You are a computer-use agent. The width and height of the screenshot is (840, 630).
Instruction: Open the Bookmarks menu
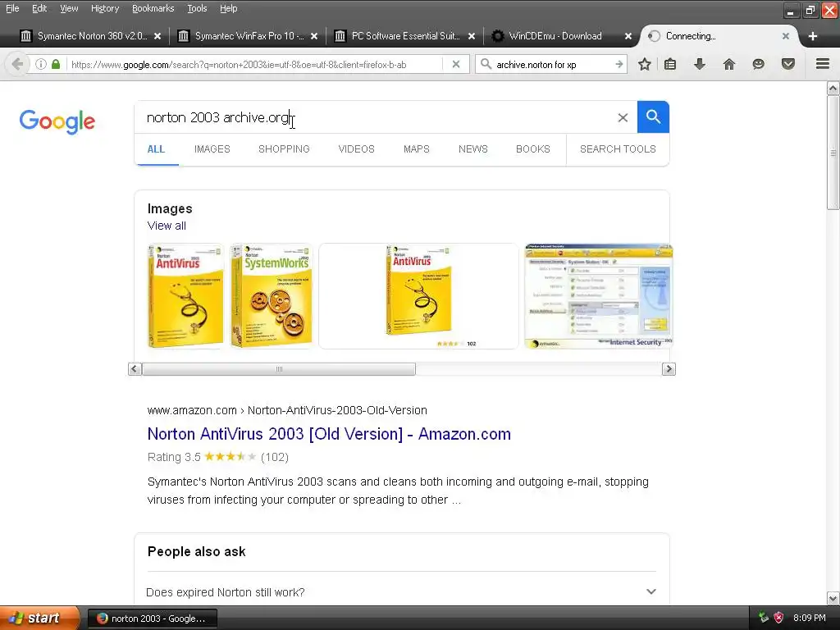153,8
